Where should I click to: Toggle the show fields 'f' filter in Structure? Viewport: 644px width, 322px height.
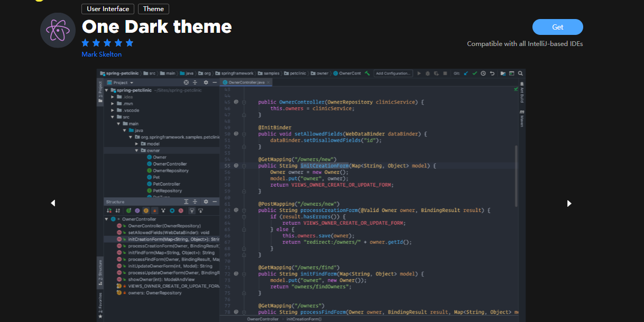pyautogui.click(x=146, y=210)
